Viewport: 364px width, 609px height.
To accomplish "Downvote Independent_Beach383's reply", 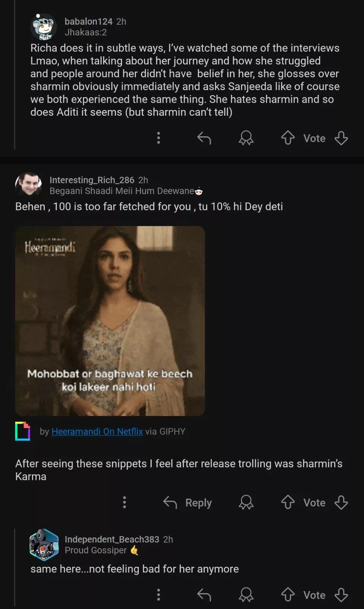I will pyautogui.click(x=341, y=595).
